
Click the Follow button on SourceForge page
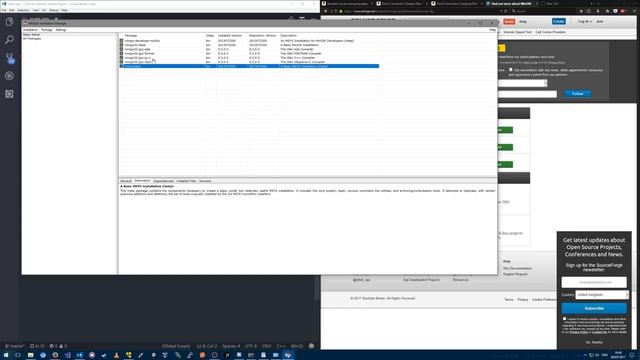(x=578, y=94)
